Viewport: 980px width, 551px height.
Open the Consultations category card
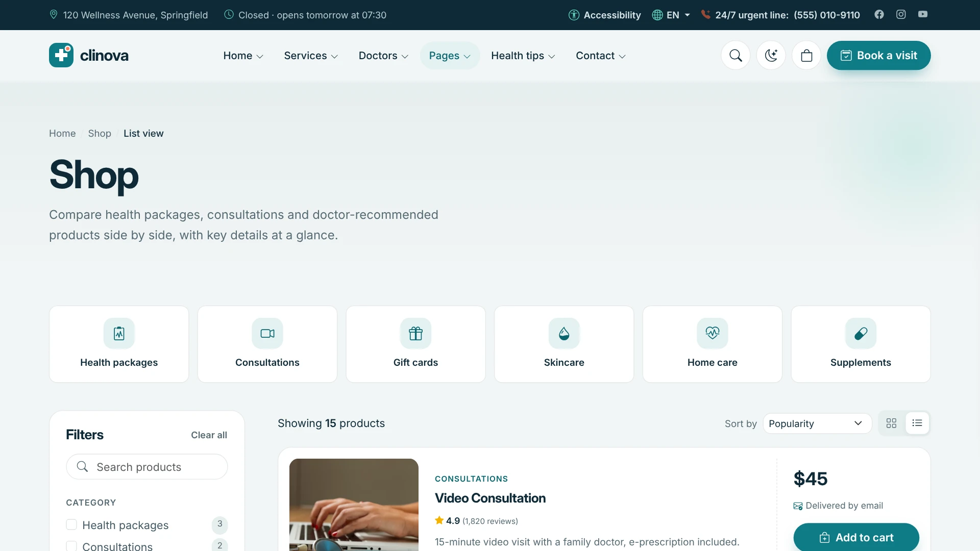tap(267, 344)
